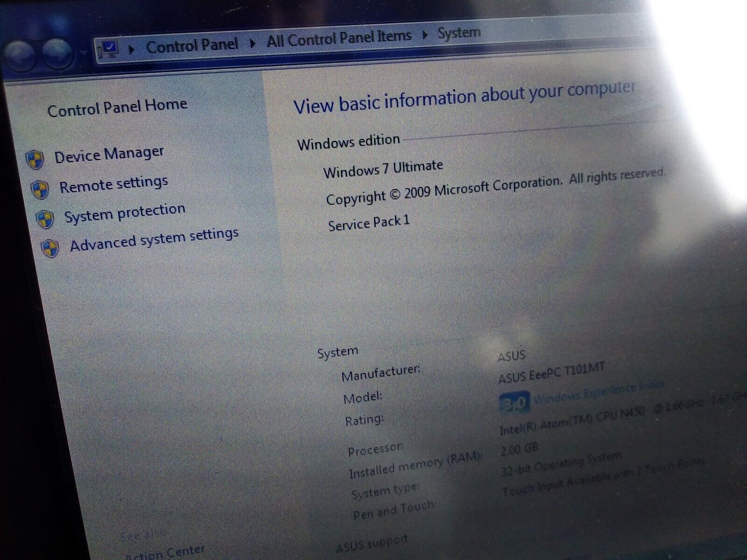Image resolution: width=747 pixels, height=560 pixels.
Task: Click the ASUS support section heading
Action: click(x=372, y=543)
